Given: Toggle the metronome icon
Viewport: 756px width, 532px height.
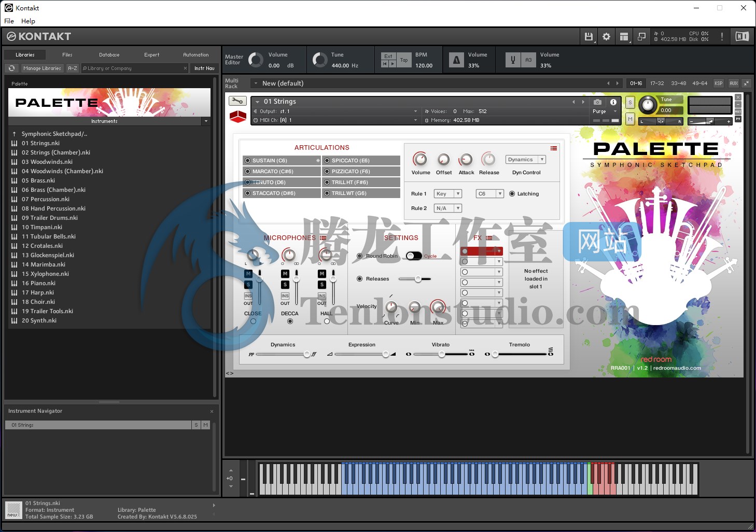Looking at the screenshot, I should (x=456, y=60).
